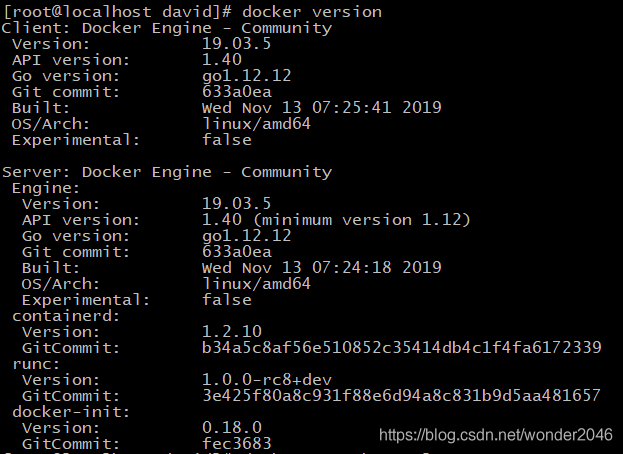Click 'Server: Docker Engine - Community' header line

pyautogui.click(x=167, y=172)
